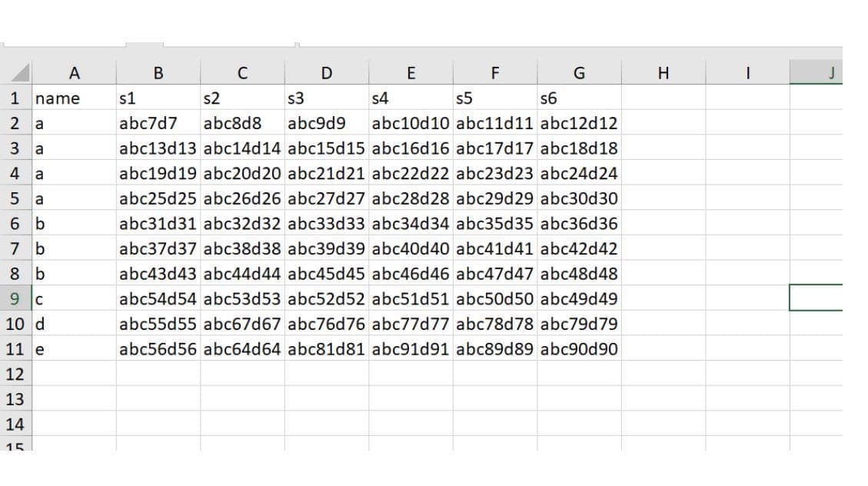868x486 pixels.
Task: Select column header B
Action: [158, 73]
